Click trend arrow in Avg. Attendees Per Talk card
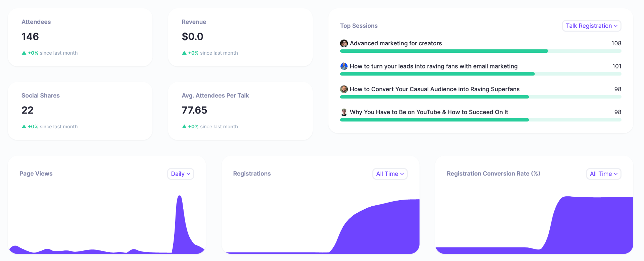Viewport: 644px width, 261px height. pos(184,127)
